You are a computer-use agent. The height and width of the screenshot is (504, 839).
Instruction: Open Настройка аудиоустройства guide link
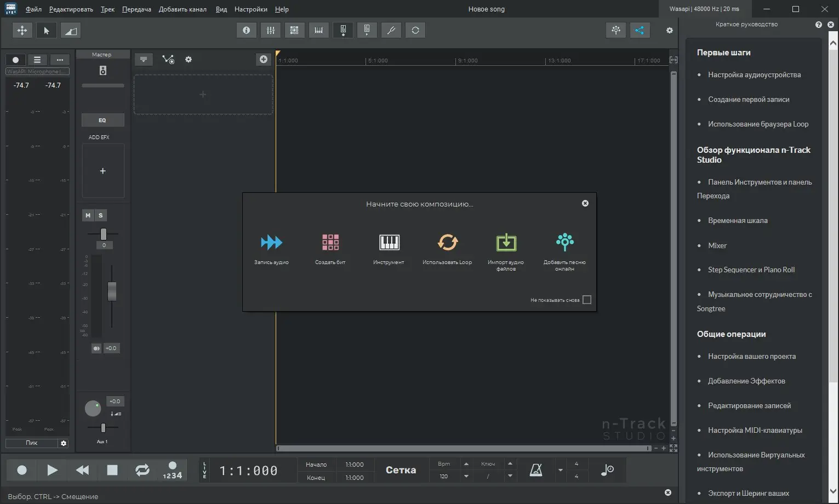click(x=754, y=75)
